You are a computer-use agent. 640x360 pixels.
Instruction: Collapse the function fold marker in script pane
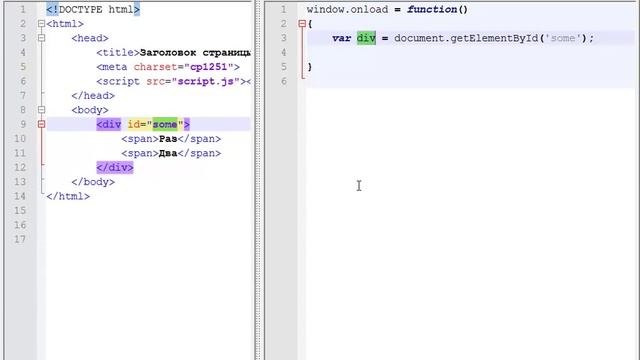point(302,24)
